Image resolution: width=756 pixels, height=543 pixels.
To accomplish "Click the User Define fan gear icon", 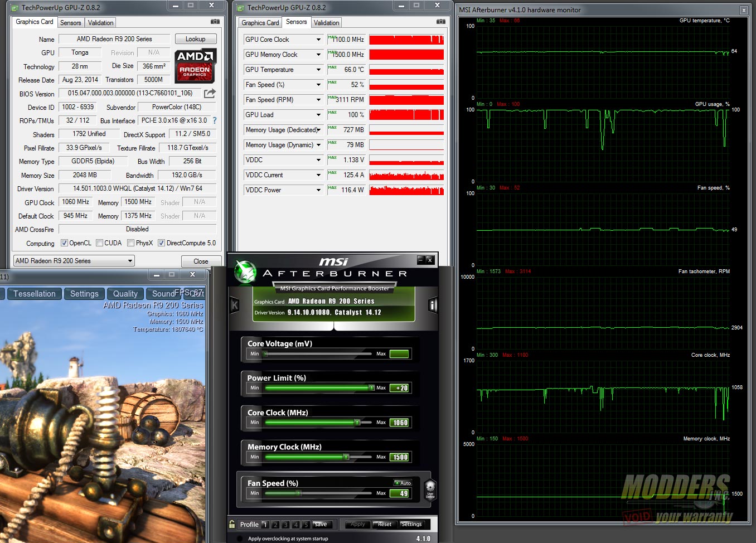I will click(x=430, y=490).
